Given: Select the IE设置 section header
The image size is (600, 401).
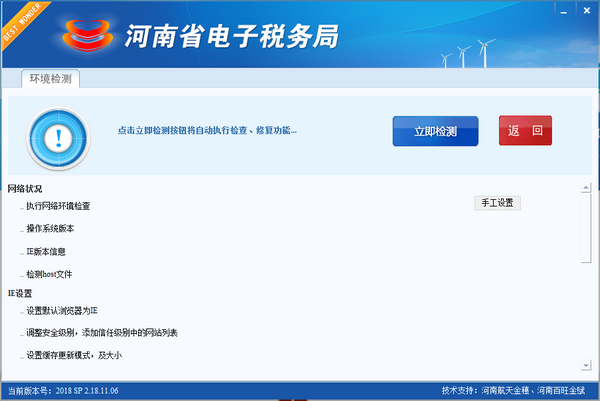Looking at the screenshot, I should pos(20,293).
